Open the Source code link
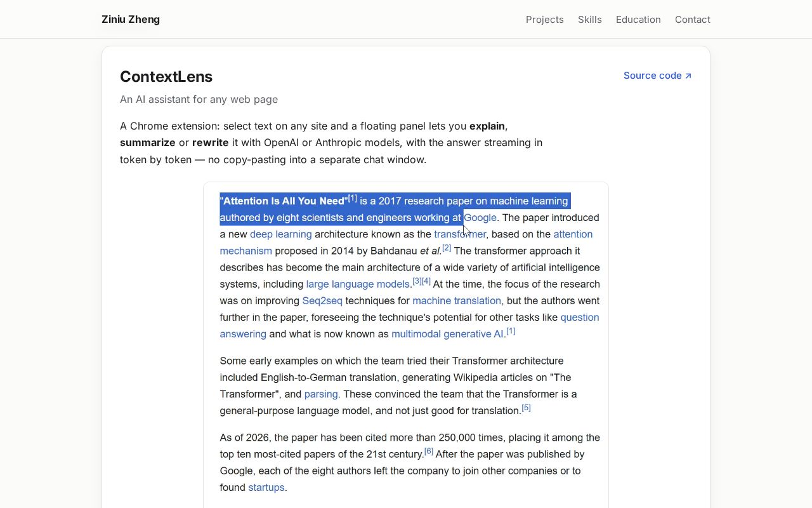The height and width of the screenshot is (508, 812). click(x=657, y=76)
